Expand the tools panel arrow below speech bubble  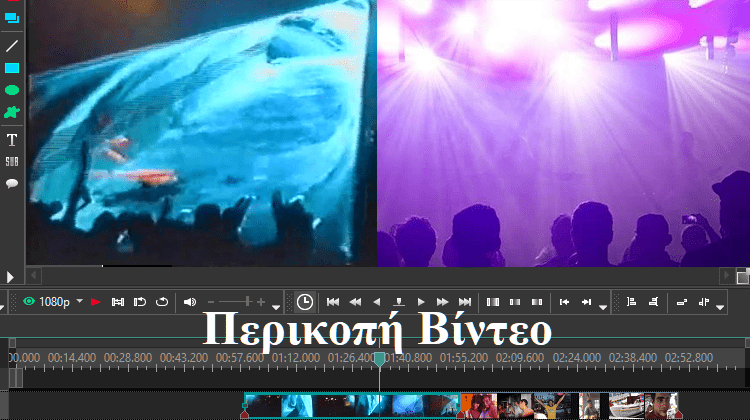(x=10, y=277)
